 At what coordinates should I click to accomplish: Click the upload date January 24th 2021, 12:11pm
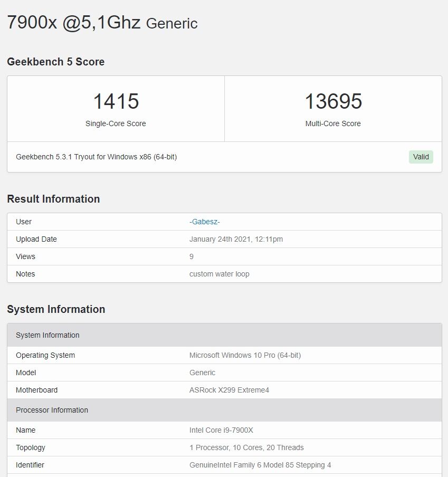(x=236, y=239)
